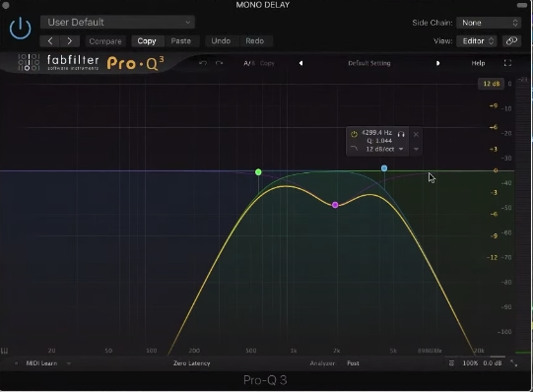
Task: Select the blue EQ band node
Action: tap(384, 168)
